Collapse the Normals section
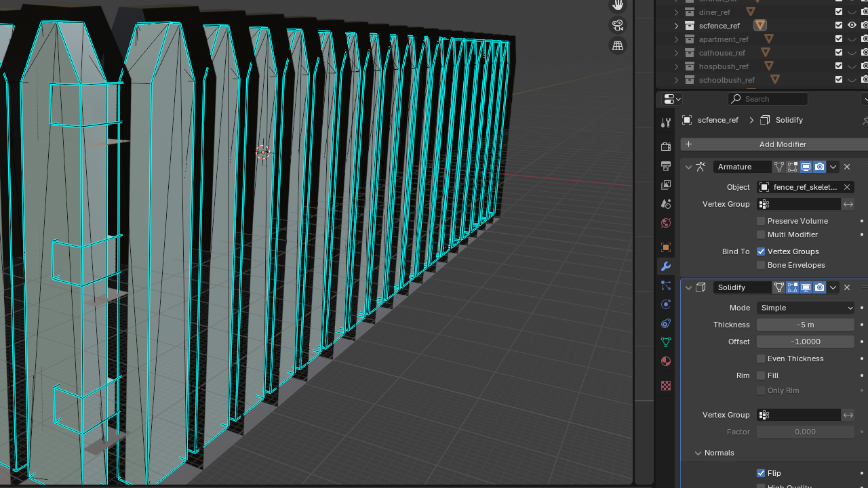The height and width of the screenshot is (488, 868). click(x=698, y=453)
